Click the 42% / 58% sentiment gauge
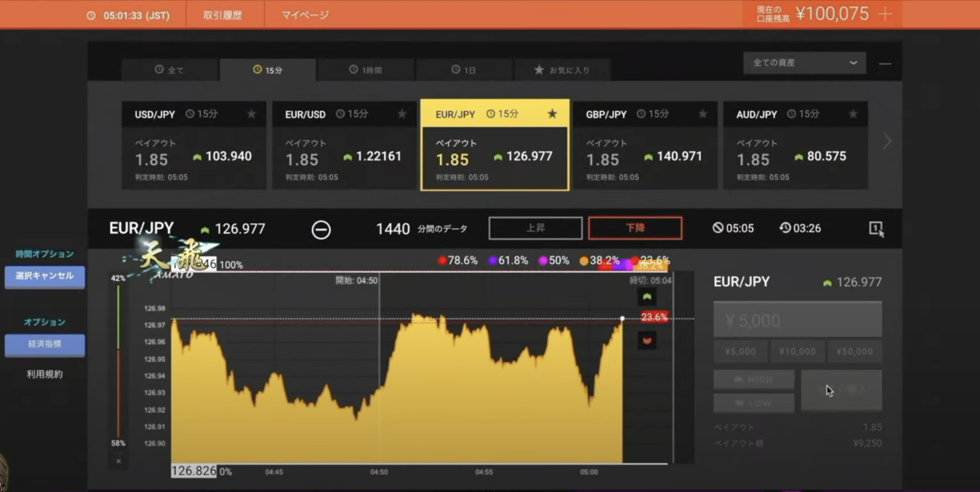This screenshot has width=980, height=492. [118, 360]
